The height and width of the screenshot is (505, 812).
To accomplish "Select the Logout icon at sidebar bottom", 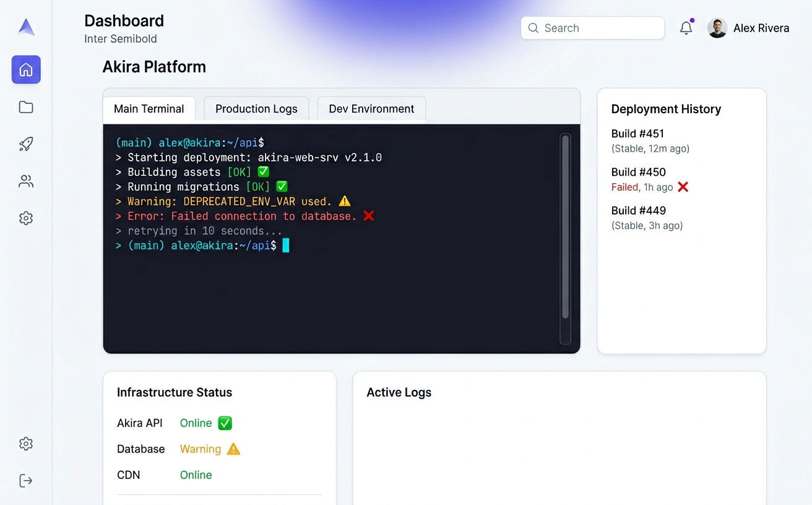I will pos(24,480).
